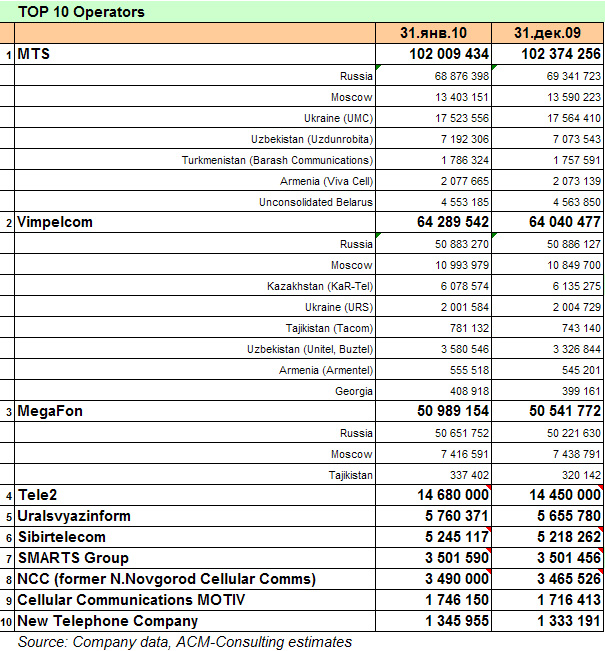
Task: Select MTS total value 102 009 434
Action: coord(449,54)
